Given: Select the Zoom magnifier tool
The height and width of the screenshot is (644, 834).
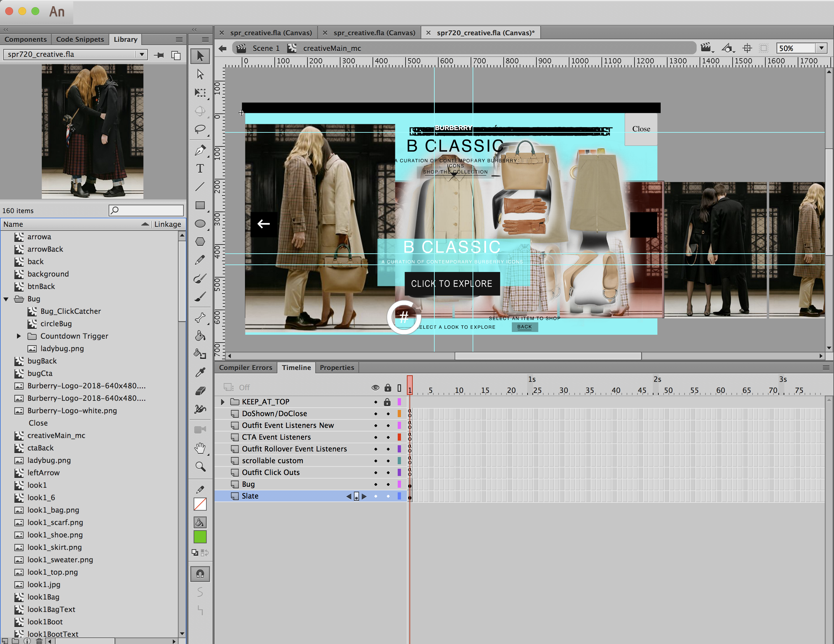Looking at the screenshot, I should point(200,466).
